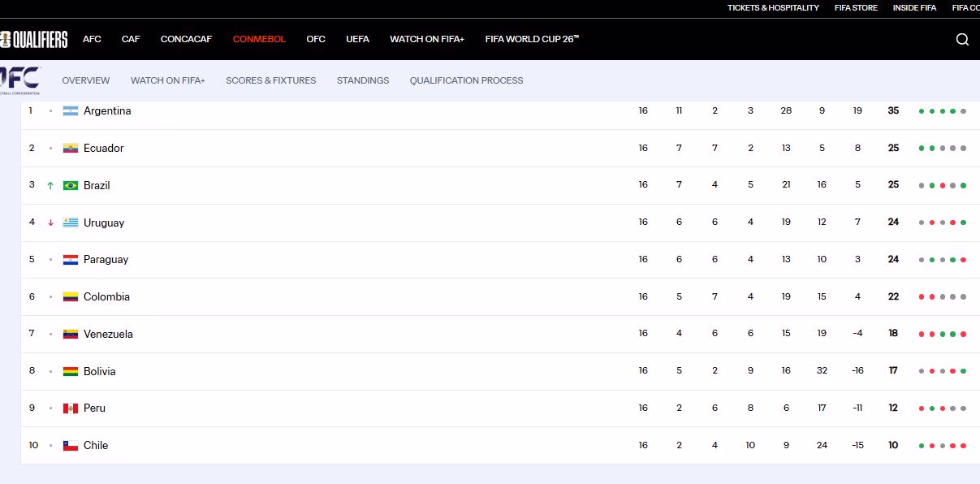Open the Standings tab

363,80
